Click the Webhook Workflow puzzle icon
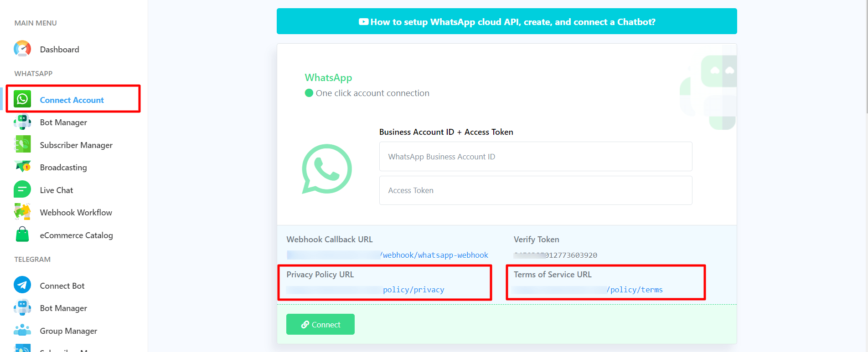The image size is (868, 352). click(22, 212)
